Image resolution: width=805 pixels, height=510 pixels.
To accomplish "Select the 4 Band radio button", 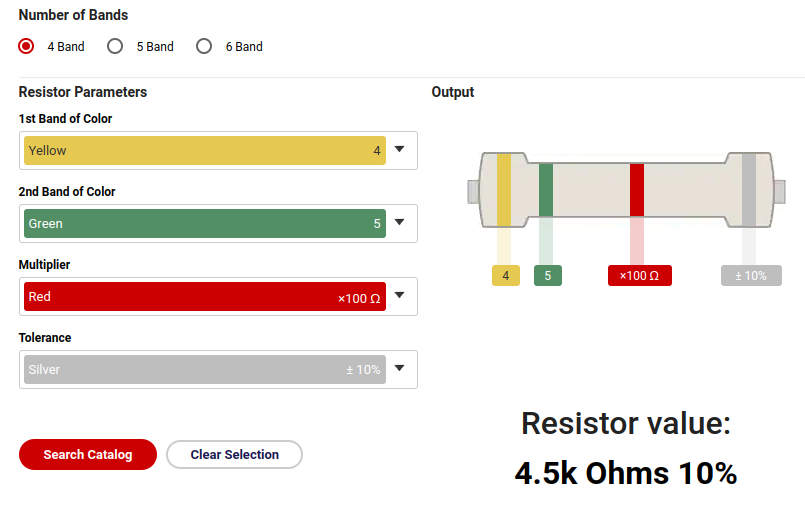I will point(27,46).
